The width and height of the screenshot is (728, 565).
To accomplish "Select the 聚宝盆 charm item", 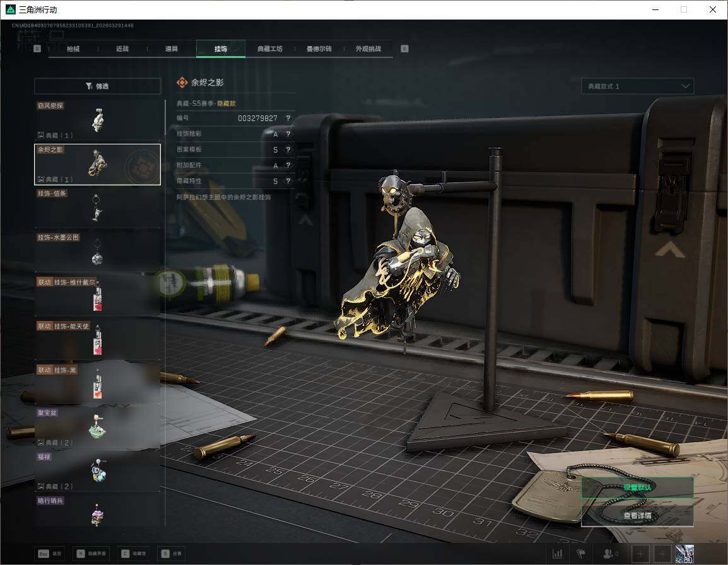I will coord(98,428).
